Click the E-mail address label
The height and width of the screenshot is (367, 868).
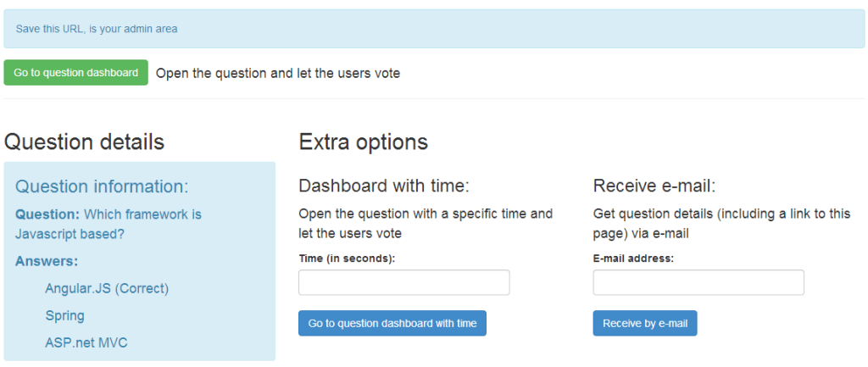pos(633,259)
